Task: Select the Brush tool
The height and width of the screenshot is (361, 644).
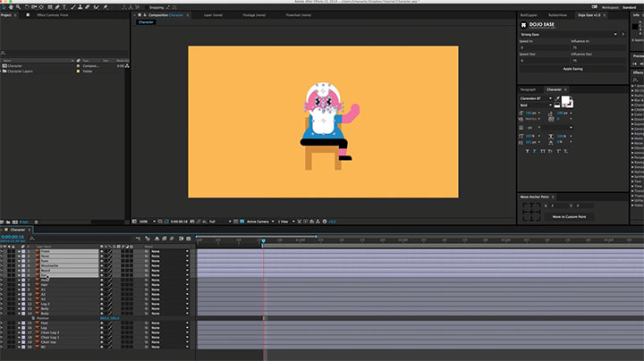Action: click(72, 7)
